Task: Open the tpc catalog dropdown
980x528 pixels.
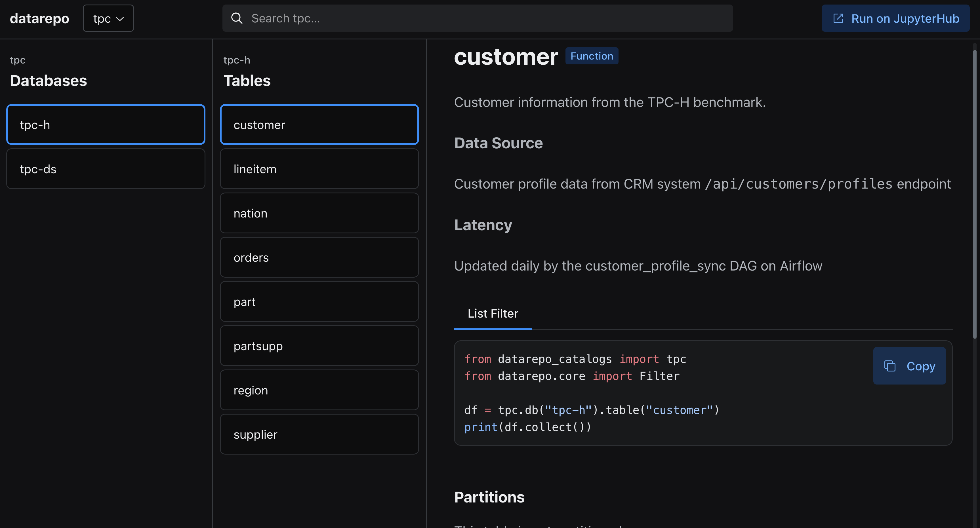Action: pyautogui.click(x=108, y=18)
